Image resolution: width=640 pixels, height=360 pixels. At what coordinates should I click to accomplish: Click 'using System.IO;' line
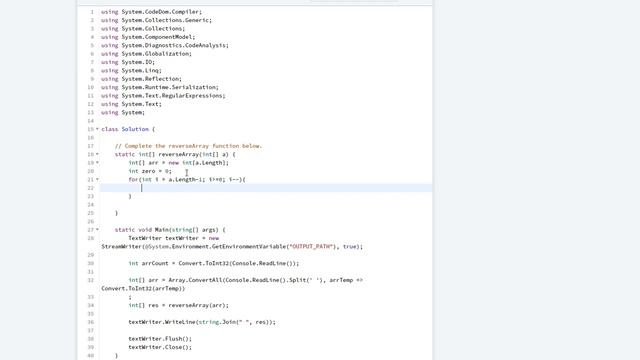(x=128, y=62)
